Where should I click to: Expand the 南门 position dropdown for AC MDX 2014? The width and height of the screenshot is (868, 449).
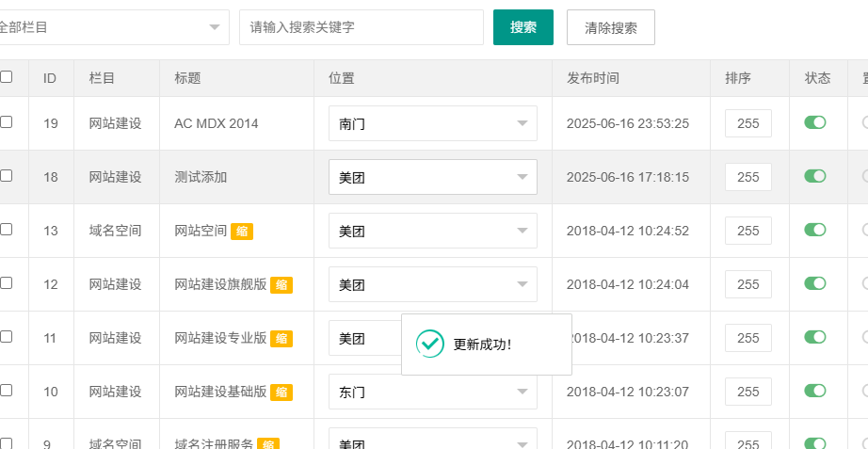tap(432, 123)
